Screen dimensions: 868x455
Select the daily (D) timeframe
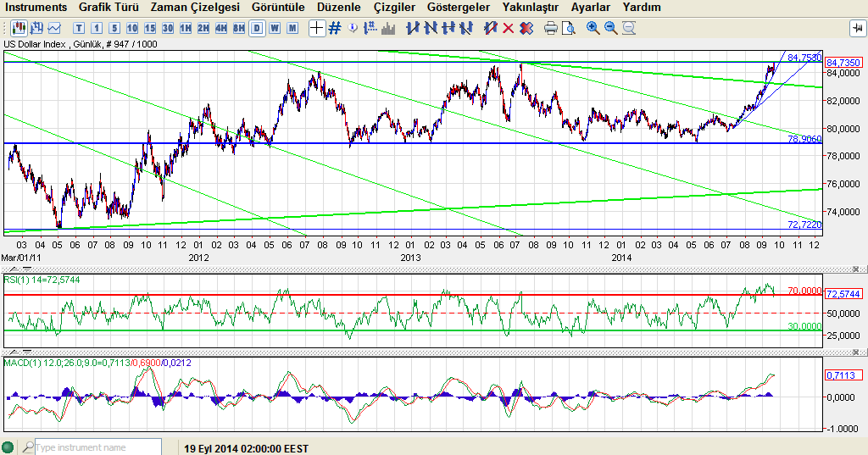pyautogui.click(x=257, y=28)
